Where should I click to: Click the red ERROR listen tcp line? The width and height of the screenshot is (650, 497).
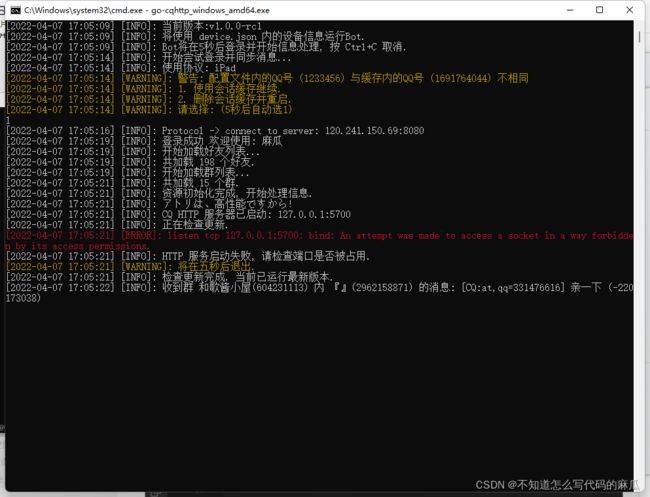click(x=319, y=240)
